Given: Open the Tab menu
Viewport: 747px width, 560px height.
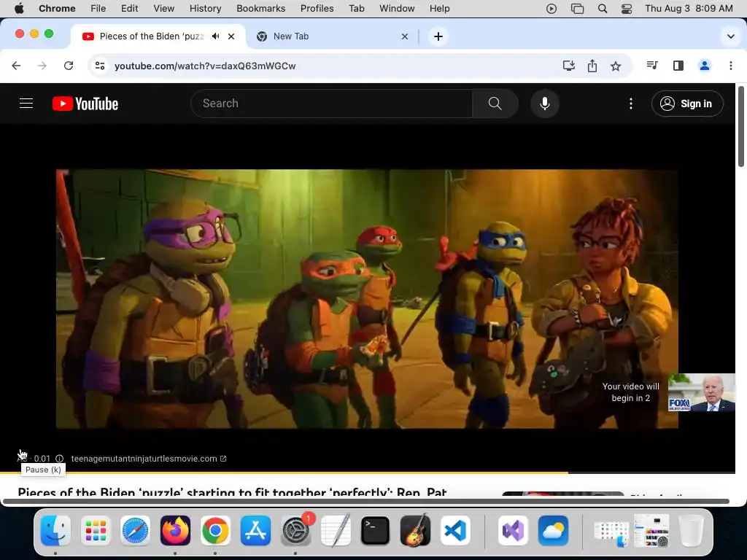Looking at the screenshot, I should [x=356, y=8].
